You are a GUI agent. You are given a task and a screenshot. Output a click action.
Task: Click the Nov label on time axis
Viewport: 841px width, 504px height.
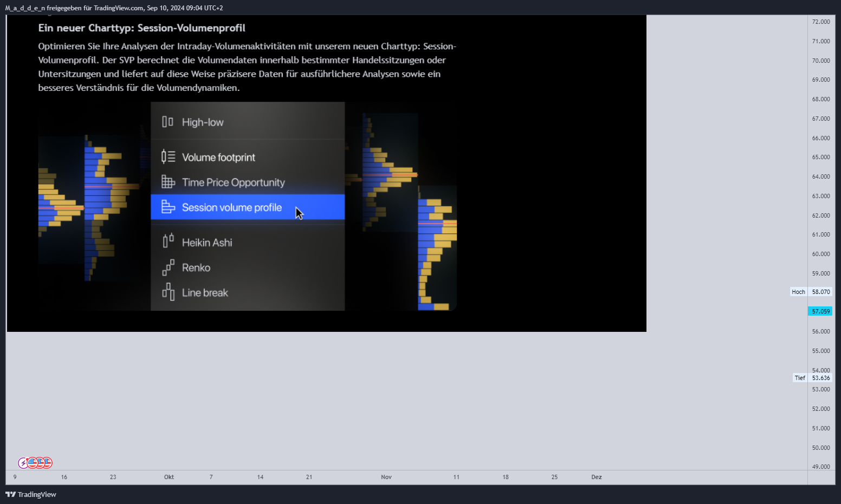pos(386,477)
